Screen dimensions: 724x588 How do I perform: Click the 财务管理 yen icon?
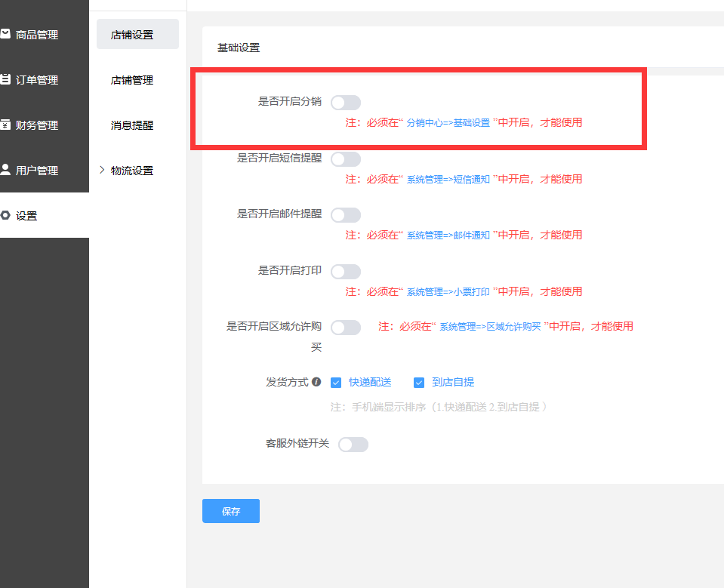(5, 125)
